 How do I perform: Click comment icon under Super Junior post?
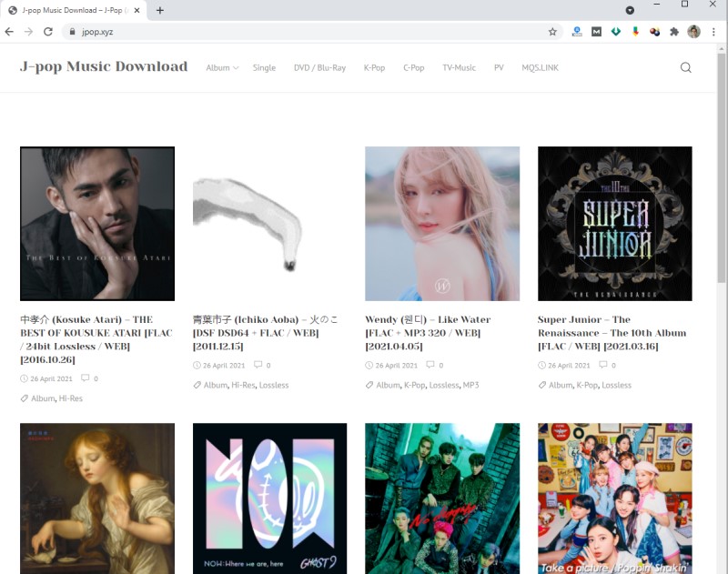(x=602, y=365)
